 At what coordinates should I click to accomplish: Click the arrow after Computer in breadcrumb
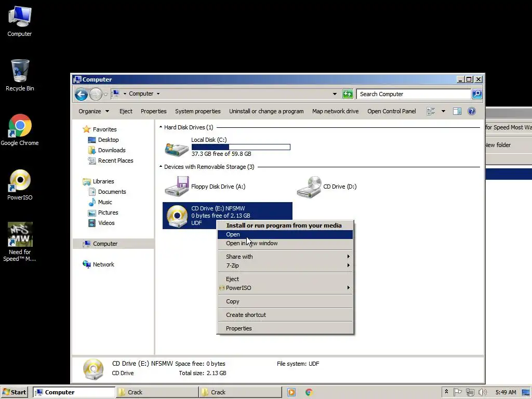tap(158, 94)
